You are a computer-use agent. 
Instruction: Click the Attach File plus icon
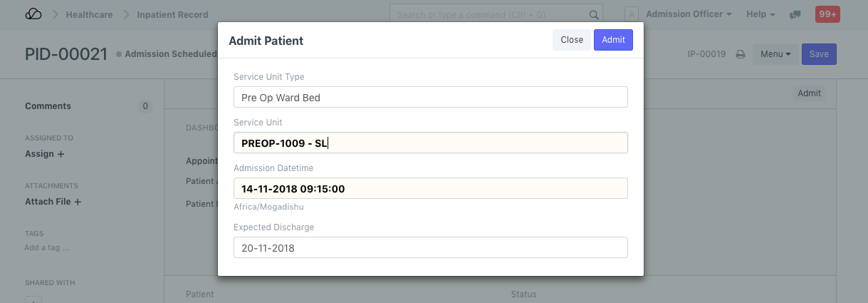coord(78,202)
